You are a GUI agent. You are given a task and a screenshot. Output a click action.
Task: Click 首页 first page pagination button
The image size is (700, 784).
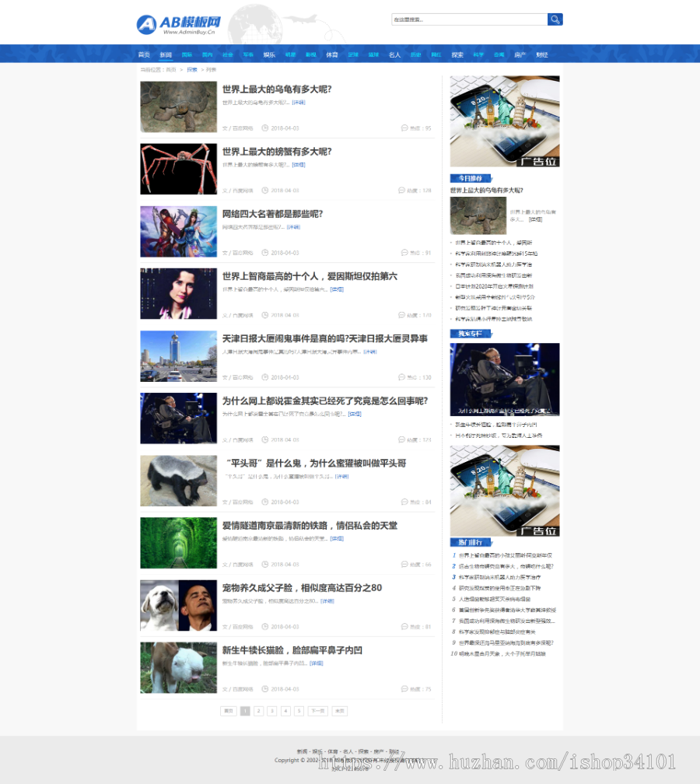click(229, 711)
